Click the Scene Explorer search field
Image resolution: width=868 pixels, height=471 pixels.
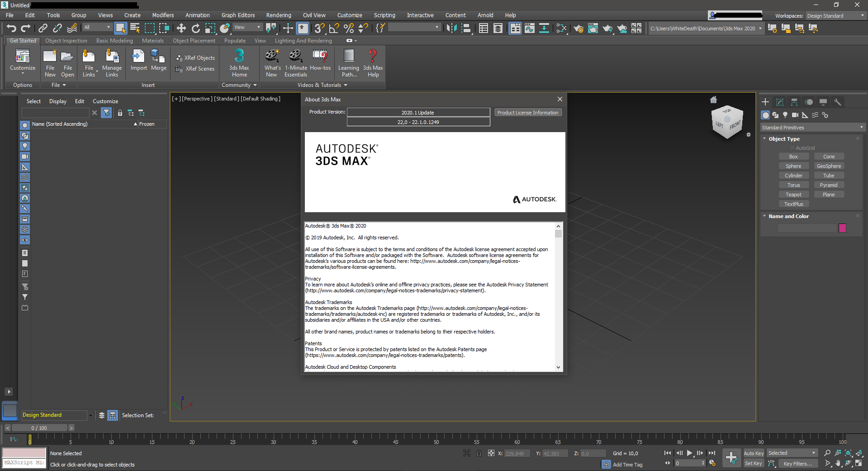point(56,113)
